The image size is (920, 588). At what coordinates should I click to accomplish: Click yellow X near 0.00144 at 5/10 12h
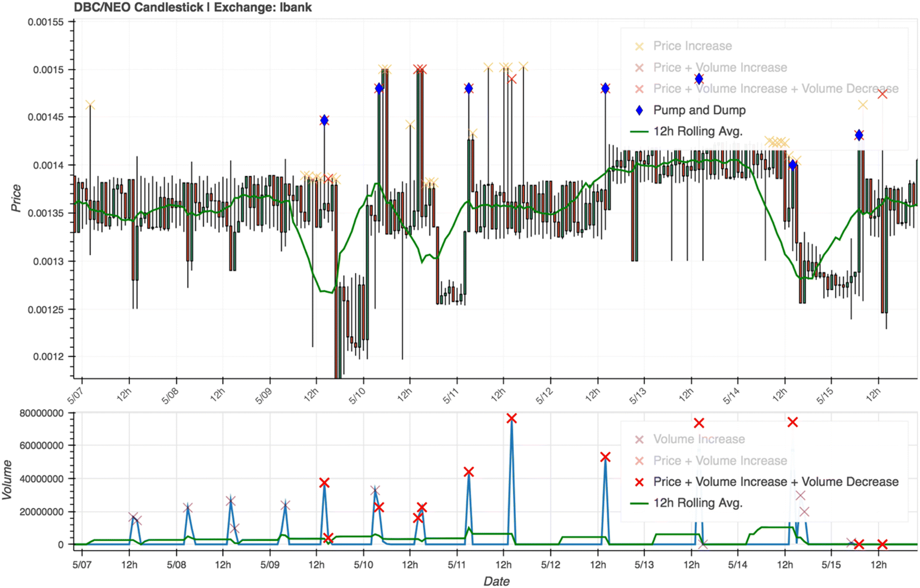click(410, 125)
